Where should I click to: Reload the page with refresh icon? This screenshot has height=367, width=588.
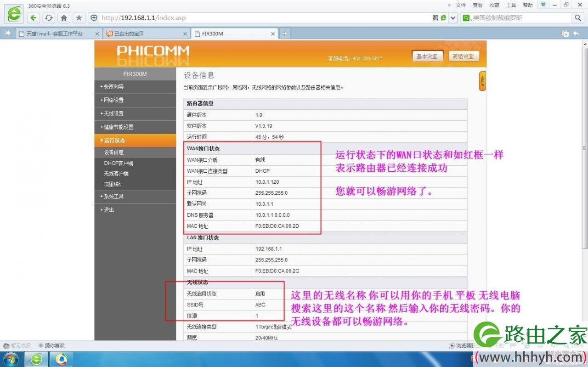tap(49, 18)
